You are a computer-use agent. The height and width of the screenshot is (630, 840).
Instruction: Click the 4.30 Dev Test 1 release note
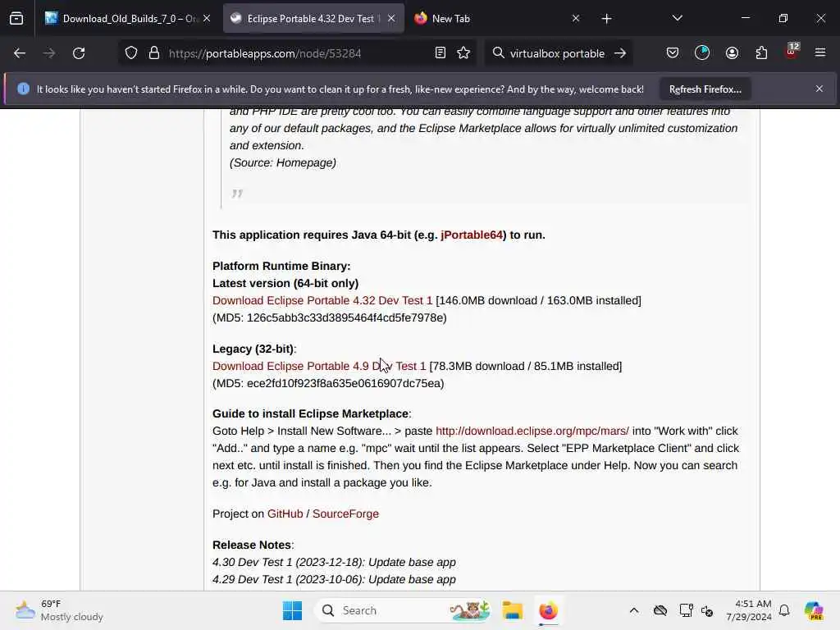[x=335, y=563]
